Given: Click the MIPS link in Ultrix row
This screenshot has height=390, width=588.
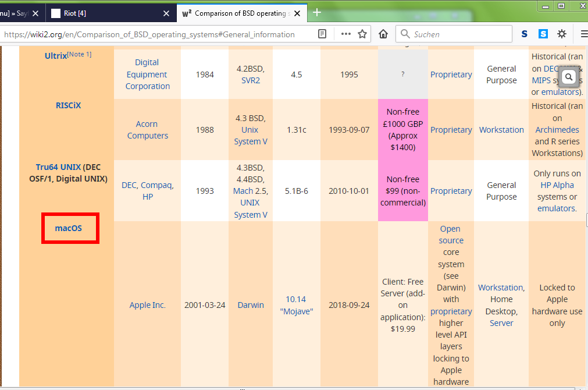Looking at the screenshot, I should click(x=541, y=80).
